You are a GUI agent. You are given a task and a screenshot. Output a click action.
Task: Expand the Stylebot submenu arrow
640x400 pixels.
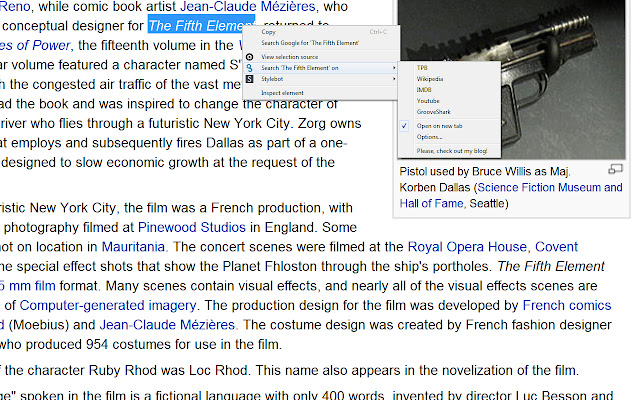[x=394, y=77]
